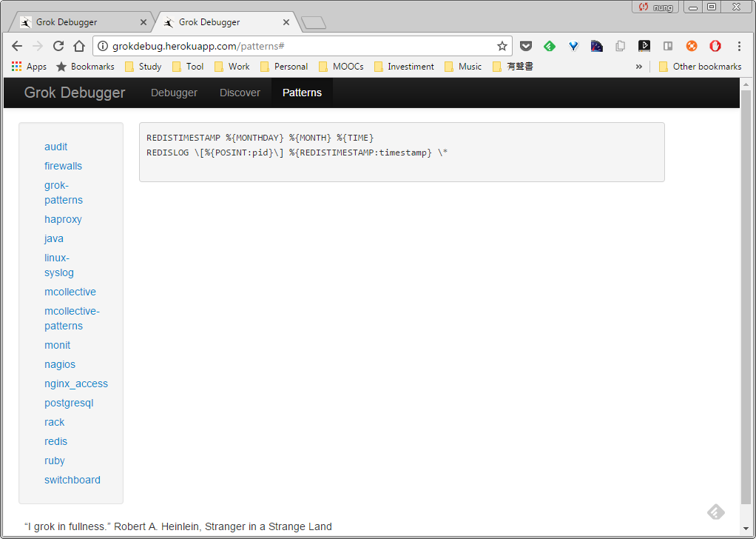Image resolution: width=756 pixels, height=539 pixels.
Task: Click the dark play-button extension icon
Action: (644, 47)
